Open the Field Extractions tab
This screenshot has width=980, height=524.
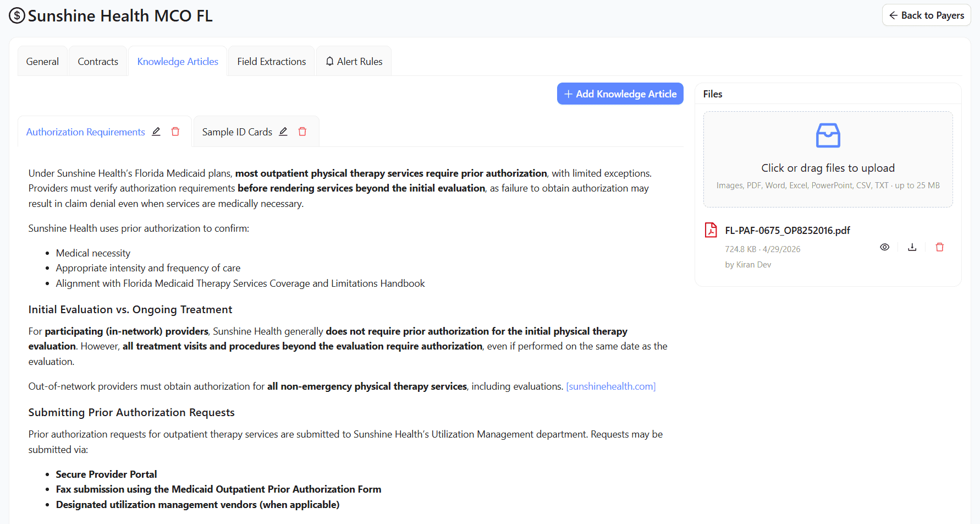272,62
